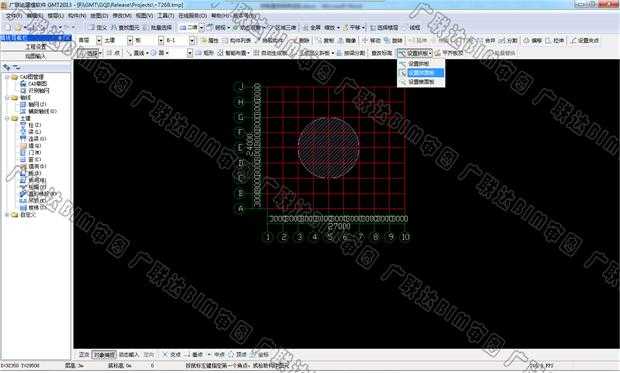The width and height of the screenshot is (620, 373).
Task: Open the 绘图(D) menu
Action: point(99,16)
